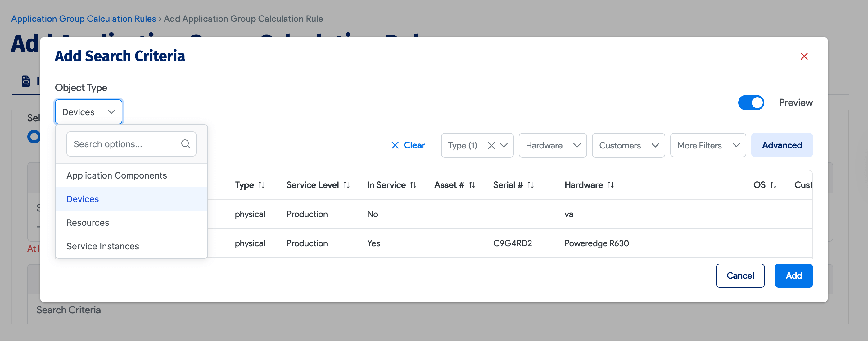Click the search magnifier icon in options

(x=185, y=144)
